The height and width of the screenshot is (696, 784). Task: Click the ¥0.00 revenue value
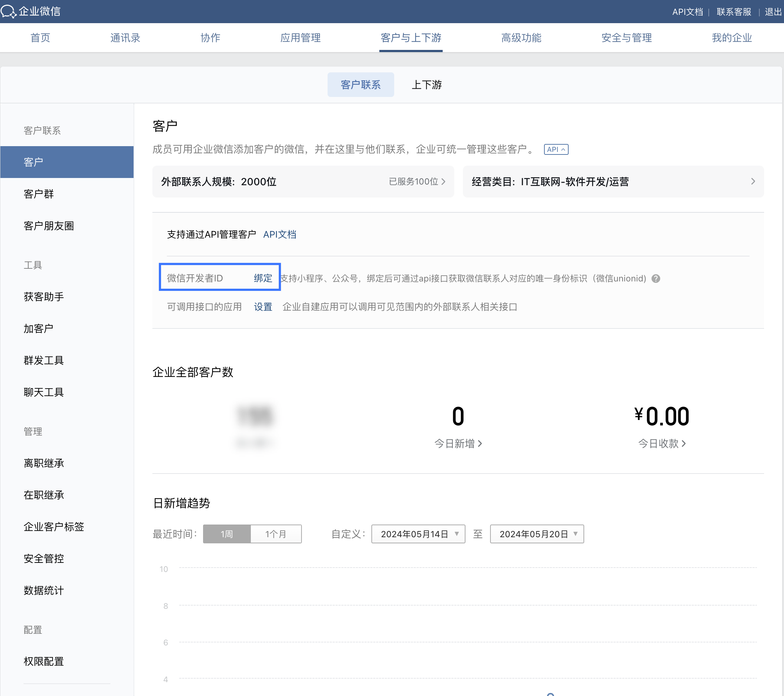[662, 416]
